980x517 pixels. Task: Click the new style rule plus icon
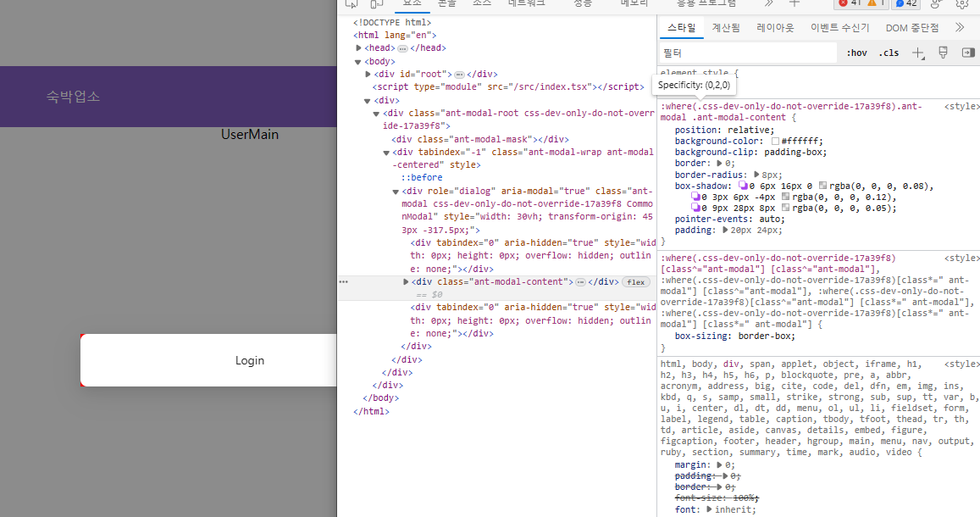pos(917,53)
